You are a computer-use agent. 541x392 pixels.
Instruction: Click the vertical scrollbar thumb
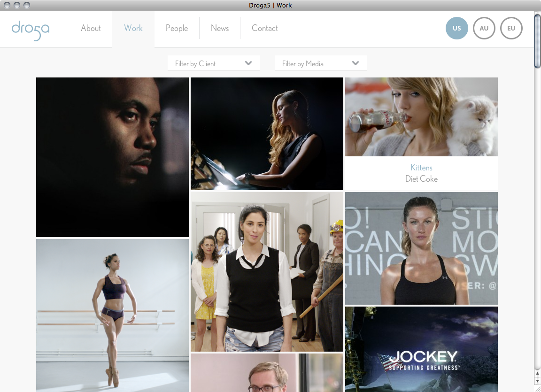pyautogui.click(x=537, y=41)
